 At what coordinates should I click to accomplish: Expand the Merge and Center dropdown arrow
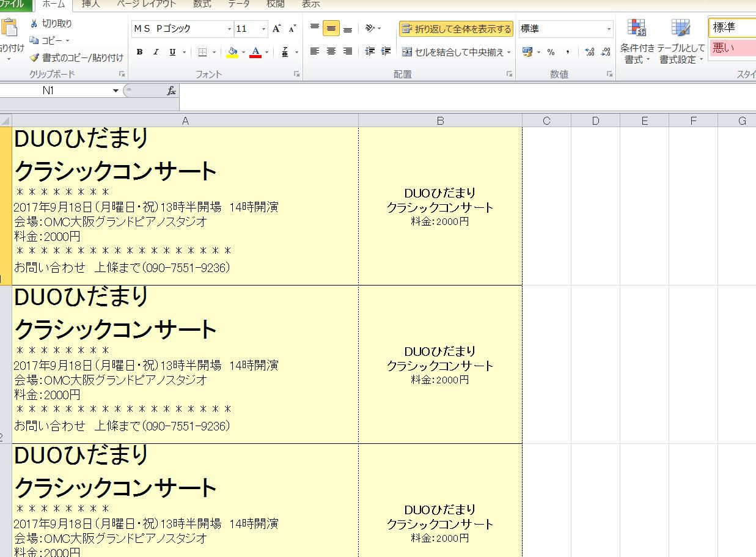(509, 53)
